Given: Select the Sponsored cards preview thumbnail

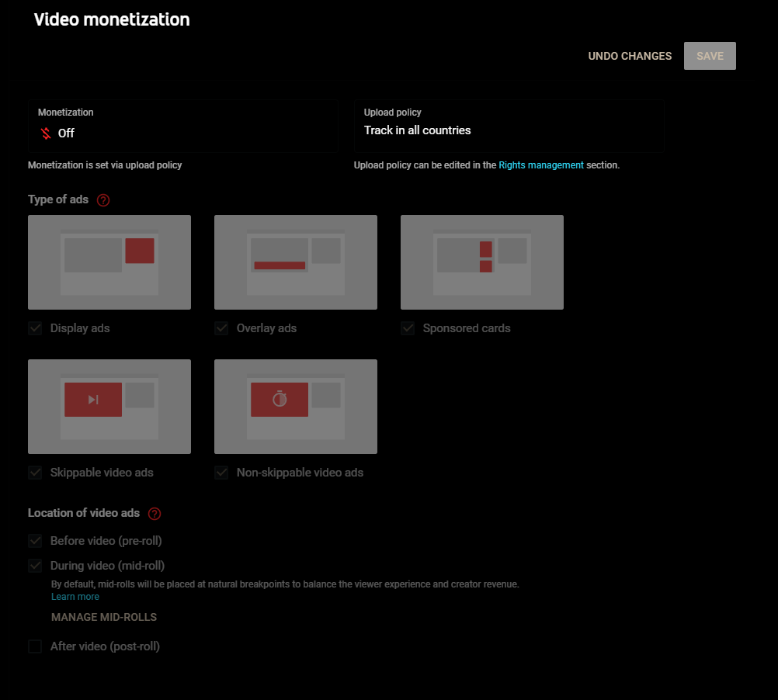Looking at the screenshot, I should [482, 262].
